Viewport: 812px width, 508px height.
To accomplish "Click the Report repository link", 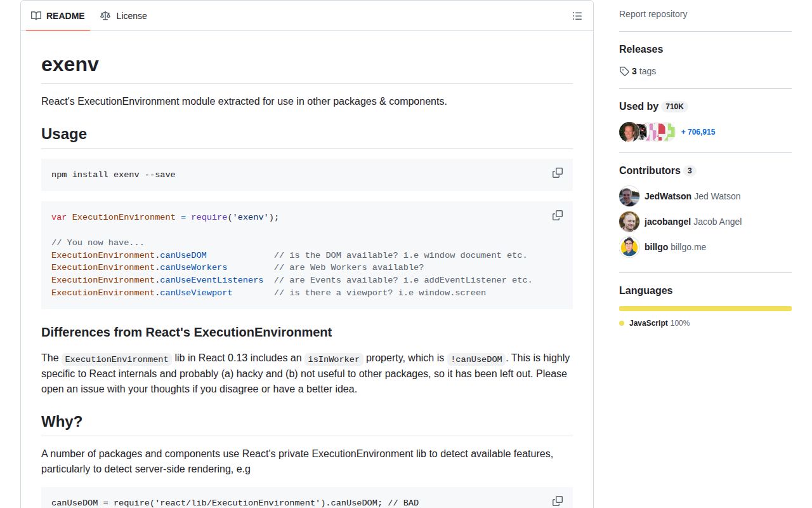I will pos(653,14).
